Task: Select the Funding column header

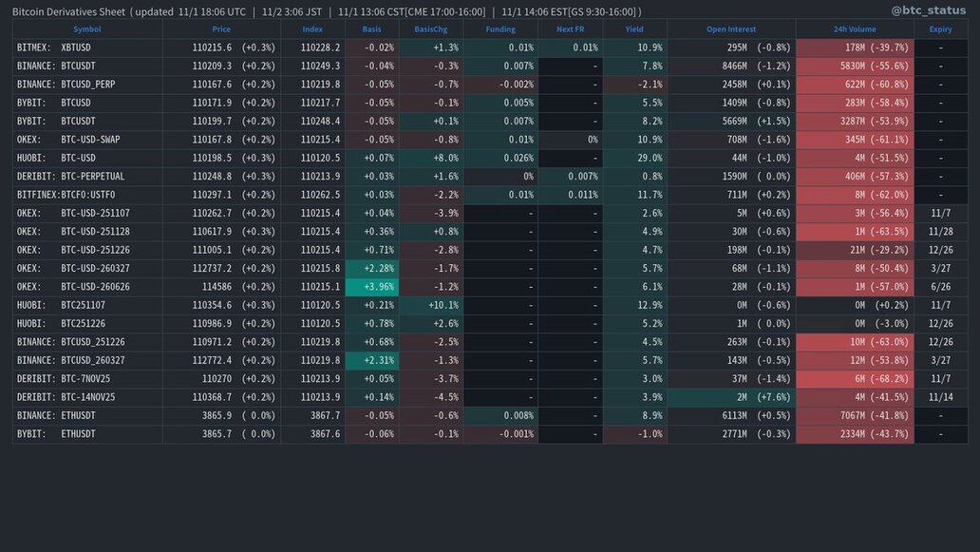Action: pyautogui.click(x=500, y=29)
